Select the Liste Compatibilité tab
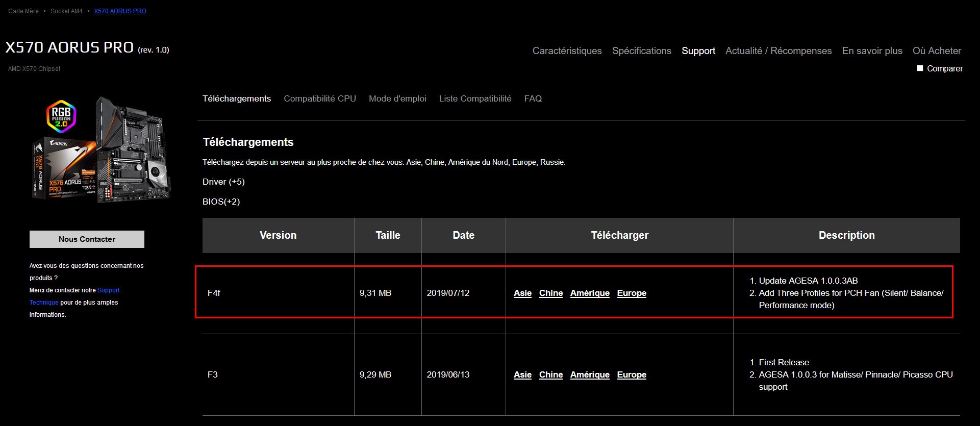This screenshot has height=426, width=980. tap(475, 98)
